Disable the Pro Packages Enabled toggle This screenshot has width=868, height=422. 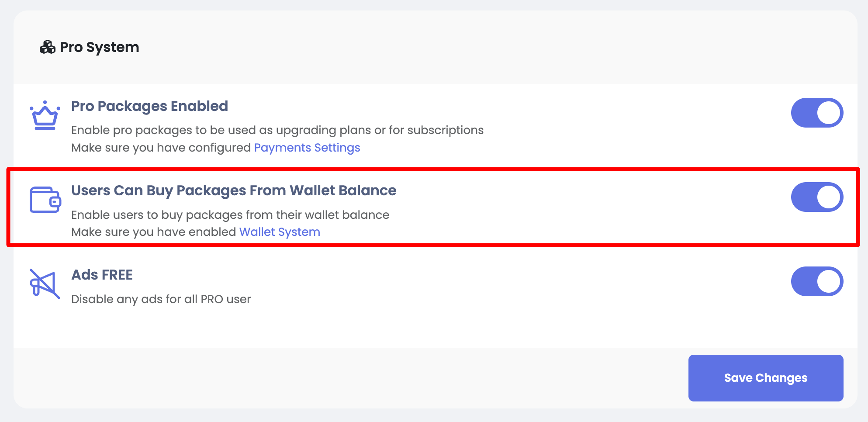817,113
